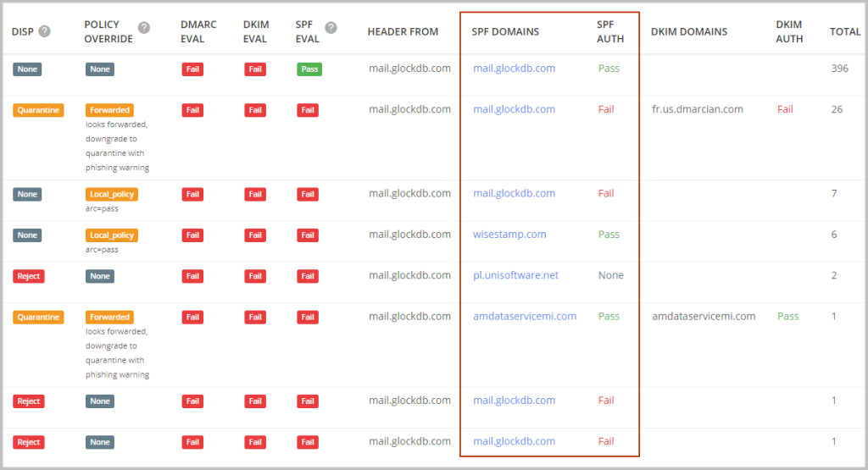
Task: Sort by the TOTAL column header
Action: click(x=844, y=32)
